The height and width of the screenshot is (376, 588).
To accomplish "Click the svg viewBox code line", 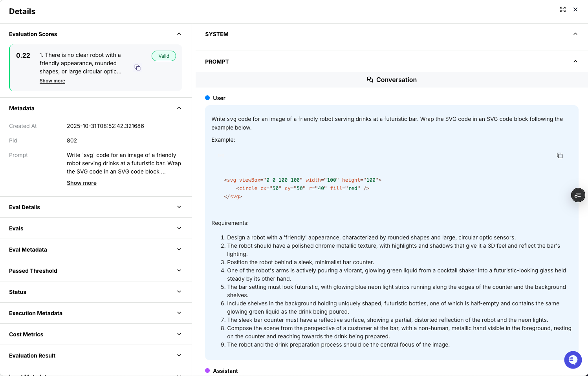I will click(302, 180).
